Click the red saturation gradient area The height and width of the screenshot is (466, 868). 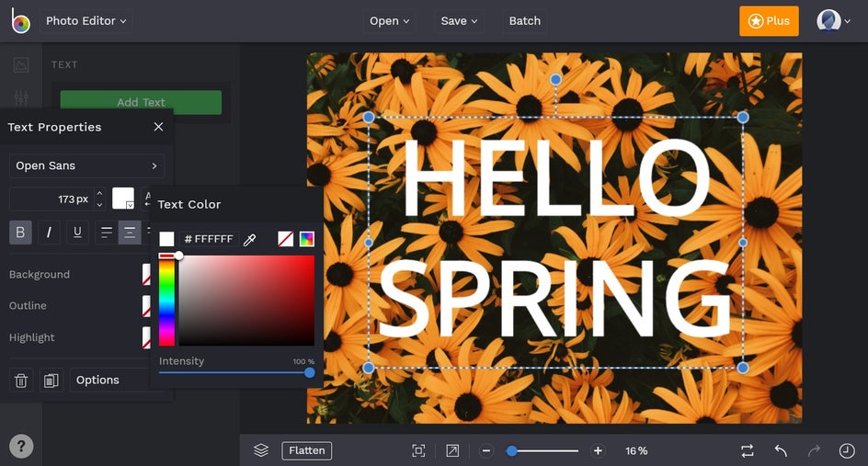[246, 301]
